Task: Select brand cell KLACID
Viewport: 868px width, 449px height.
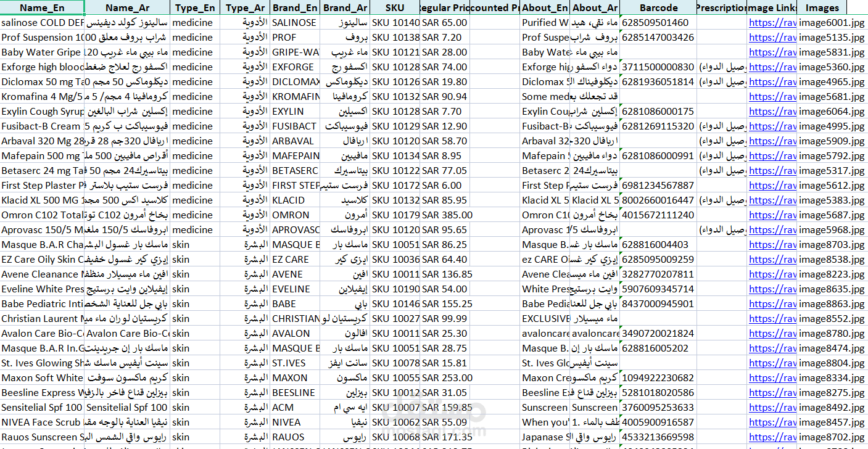Action: tap(295, 200)
